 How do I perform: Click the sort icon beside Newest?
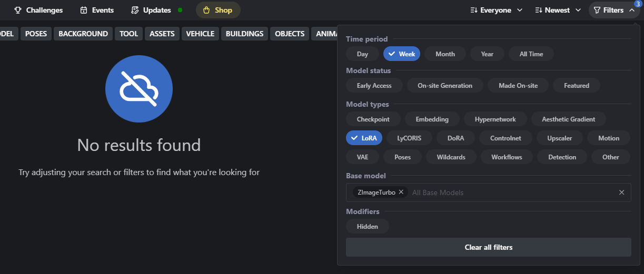pyautogui.click(x=539, y=10)
